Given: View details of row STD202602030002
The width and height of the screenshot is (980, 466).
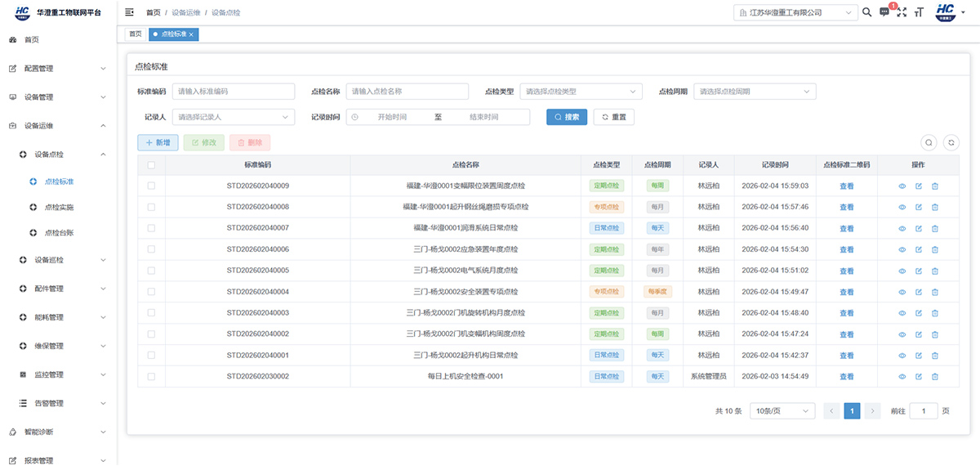Looking at the screenshot, I should coord(902,377).
